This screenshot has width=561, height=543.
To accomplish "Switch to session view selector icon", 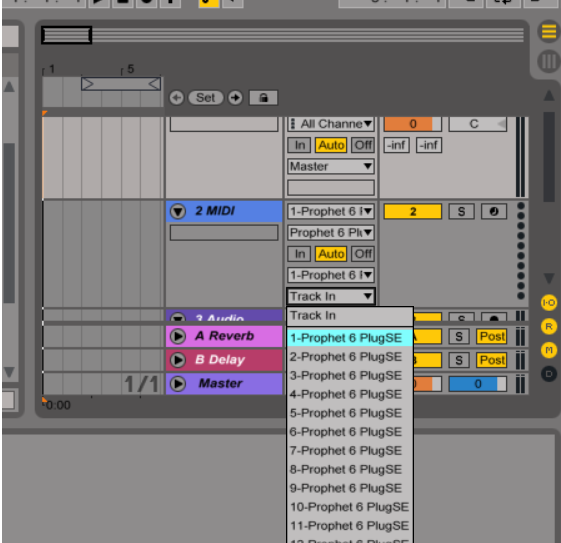I will [x=549, y=61].
